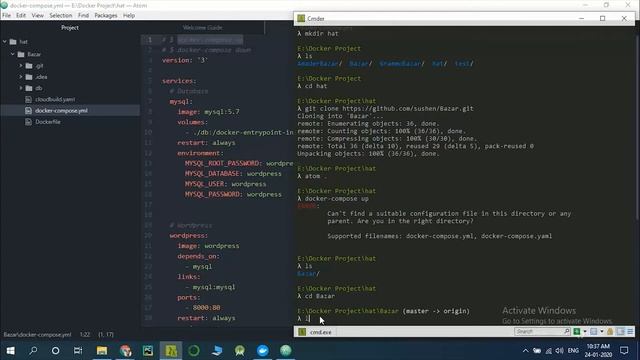Open Task View on the taskbar
This screenshot has width=640, height=360.
click(x=78, y=350)
